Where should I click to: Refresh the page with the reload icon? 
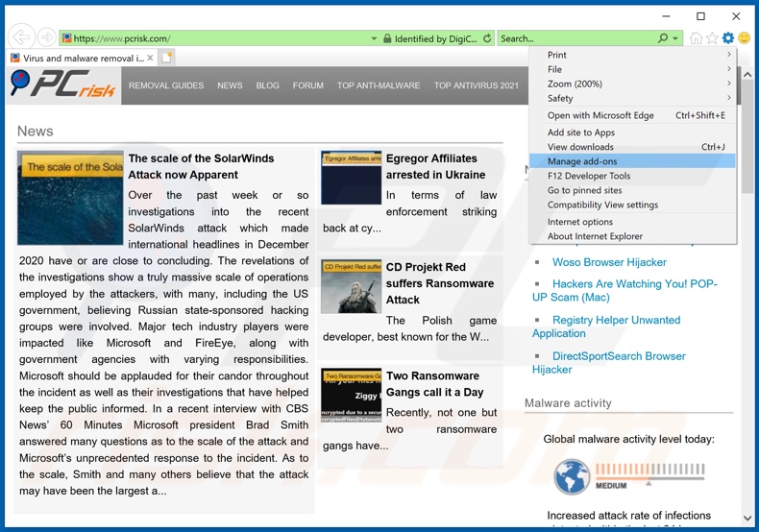tap(488, 38)
